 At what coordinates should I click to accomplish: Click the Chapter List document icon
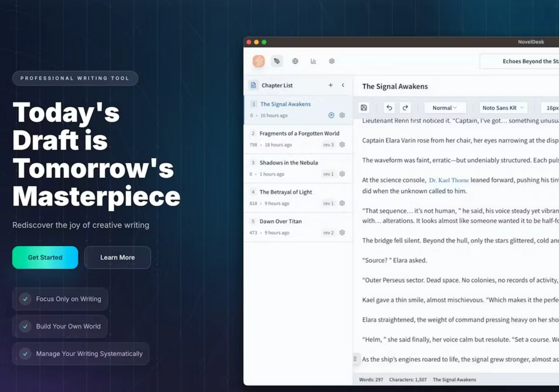[x=253, y=85]
